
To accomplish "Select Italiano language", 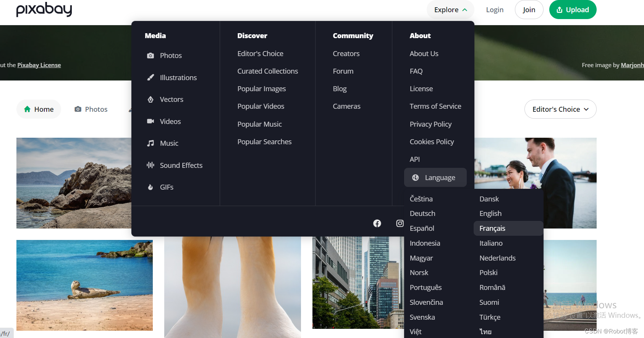I will [491, 243].
